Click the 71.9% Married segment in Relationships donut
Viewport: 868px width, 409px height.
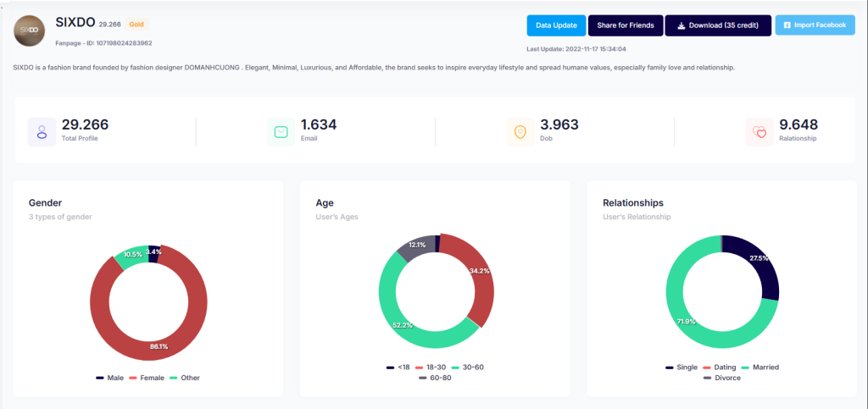click(x=685, y=321)
